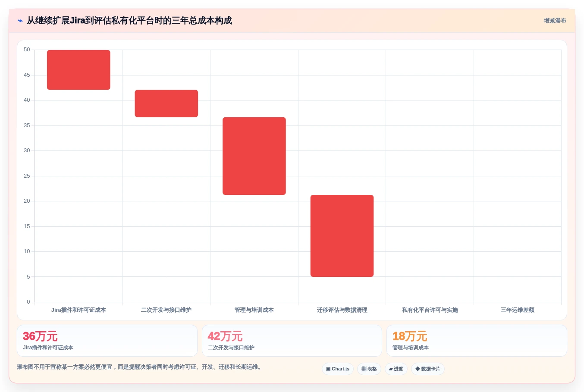Click the card caption 二次开发与接口维护 under 42万元

pyautogui.click(x=231, y=348)
